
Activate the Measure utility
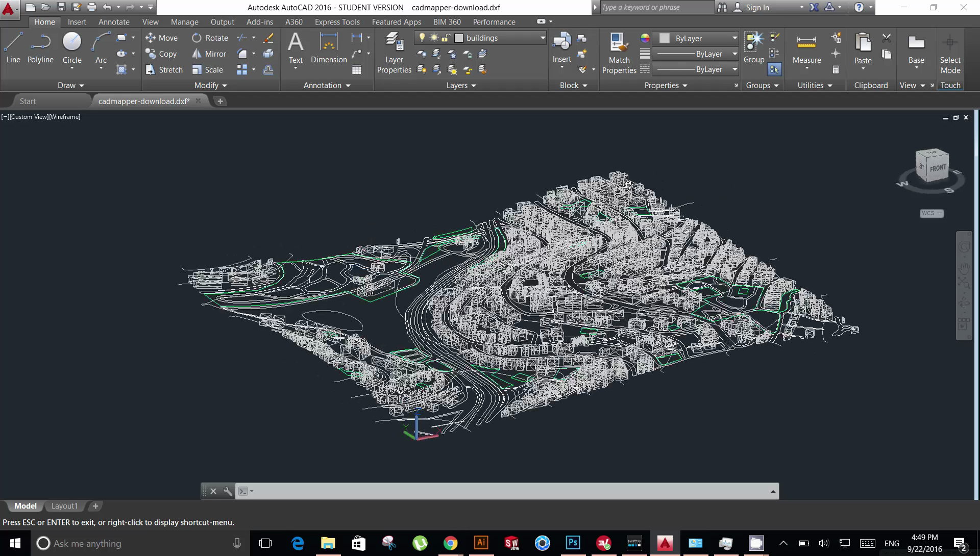click(806, 50)
